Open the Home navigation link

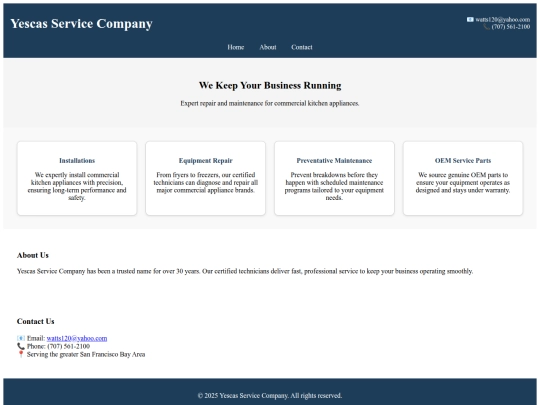tap(236, 47)
